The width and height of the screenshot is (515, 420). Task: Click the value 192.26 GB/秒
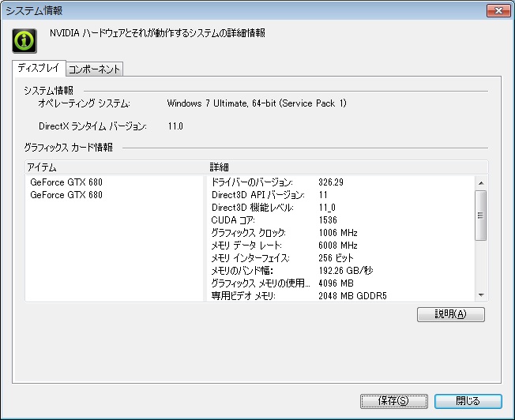346,271
